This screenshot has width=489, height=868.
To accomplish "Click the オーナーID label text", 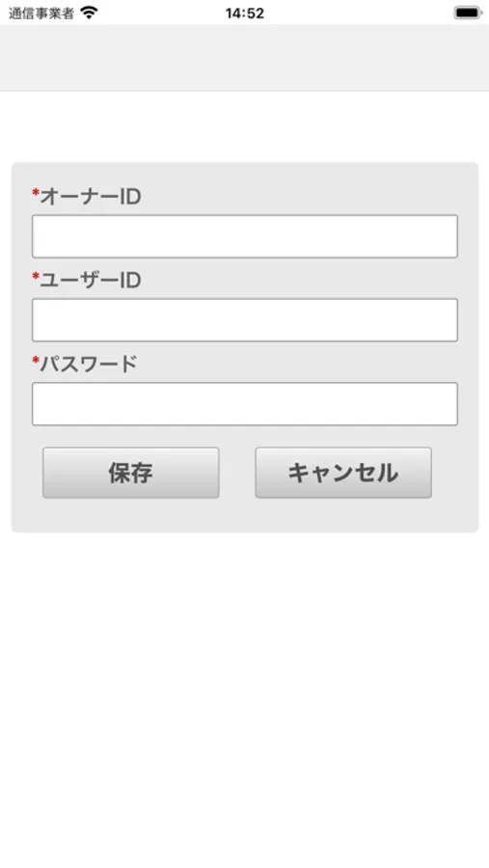I will (91, 197).
